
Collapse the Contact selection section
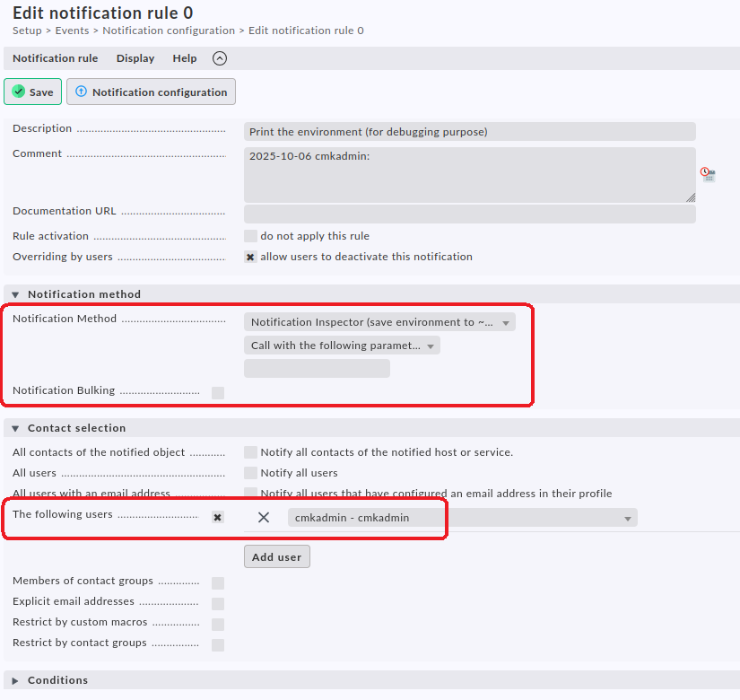tap(15, 429)
